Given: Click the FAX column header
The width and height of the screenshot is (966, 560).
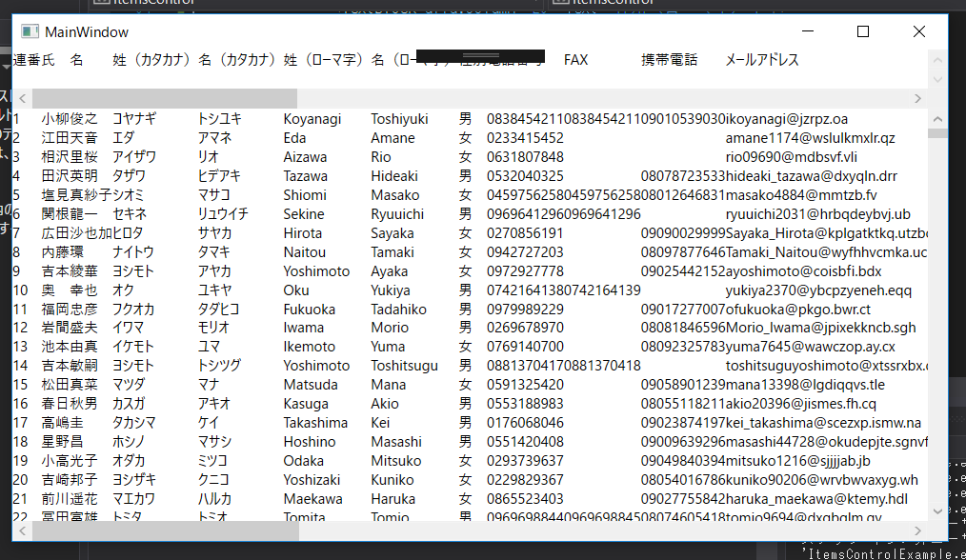Looking at the screenshot, I should (x=575, y=59).
